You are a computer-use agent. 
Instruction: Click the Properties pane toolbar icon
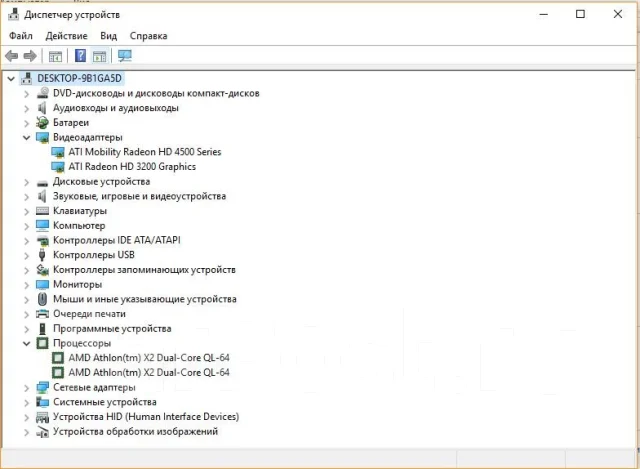coord(99,56)
